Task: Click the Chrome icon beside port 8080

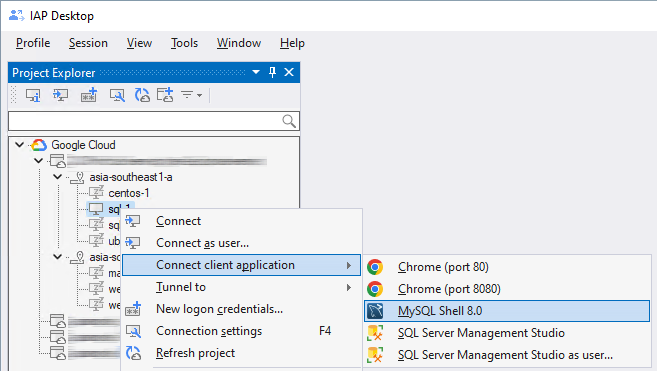Action: [x=375, y=289]
